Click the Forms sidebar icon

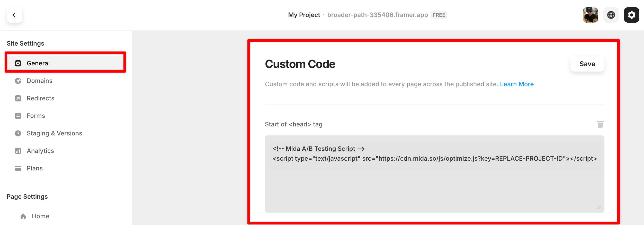(18, 116)
